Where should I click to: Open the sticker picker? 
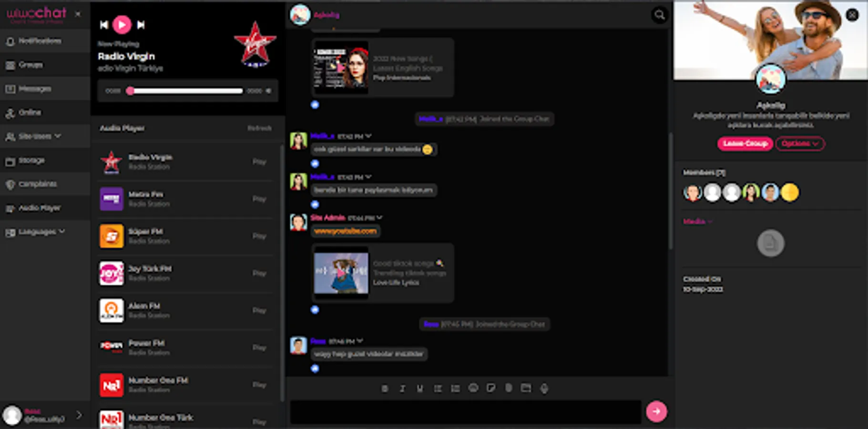pos(490,388)
